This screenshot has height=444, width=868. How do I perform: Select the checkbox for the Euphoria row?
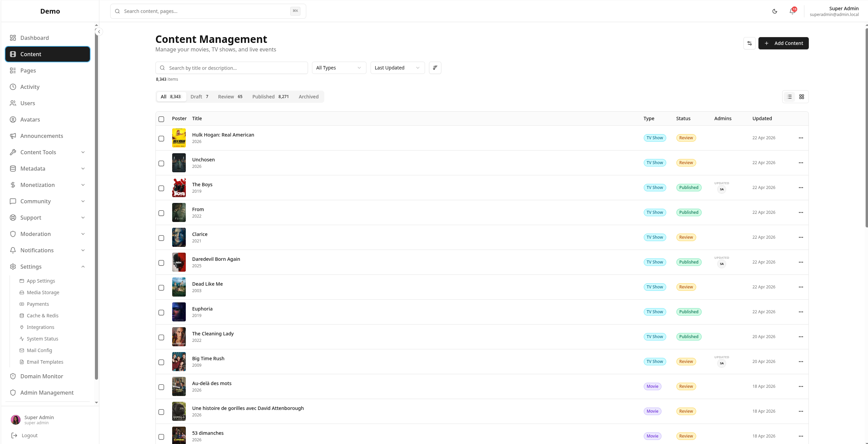coord(162,312)
